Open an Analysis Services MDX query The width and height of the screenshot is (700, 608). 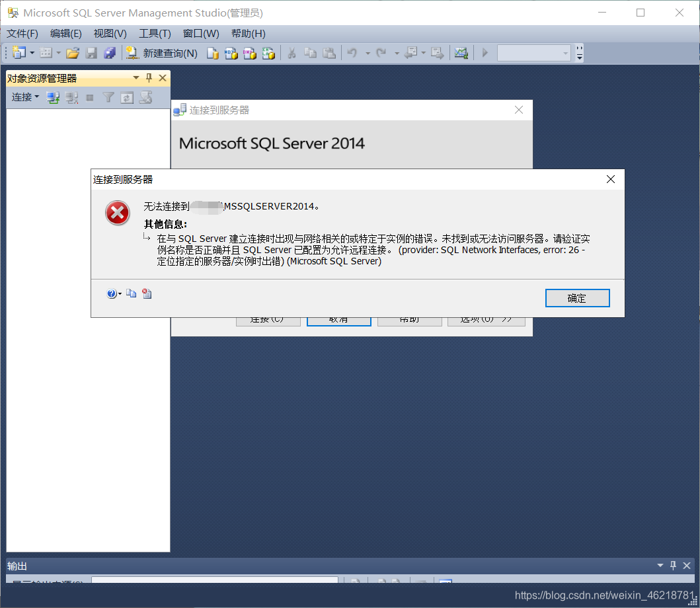click(x=231, y=53)
